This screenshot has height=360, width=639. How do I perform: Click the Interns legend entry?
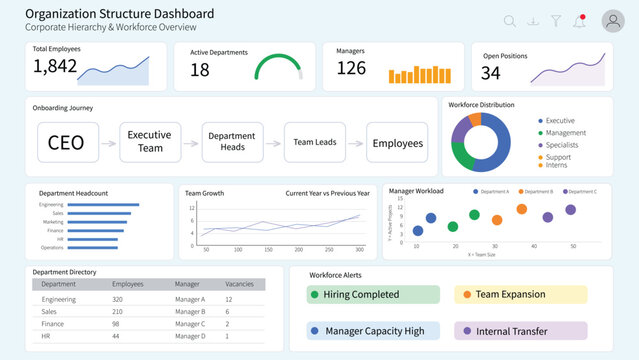click(x=553, y=165)
